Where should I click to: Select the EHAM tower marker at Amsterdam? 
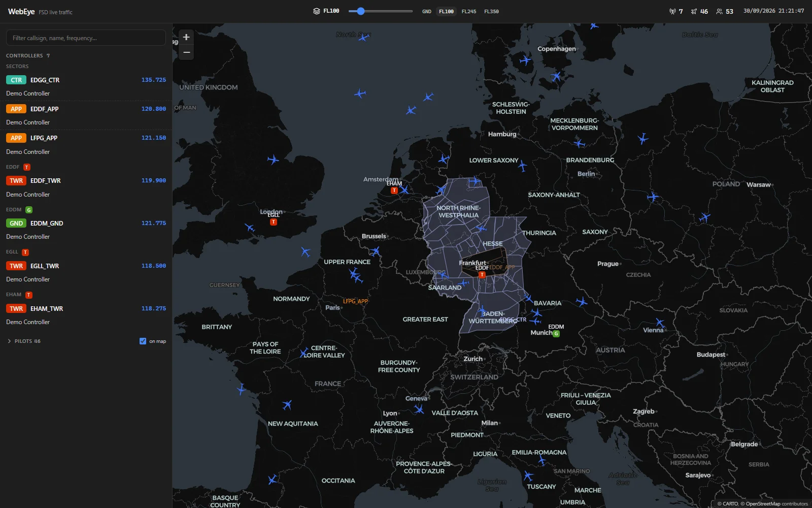pyautogui.click(x=394, y=190)
